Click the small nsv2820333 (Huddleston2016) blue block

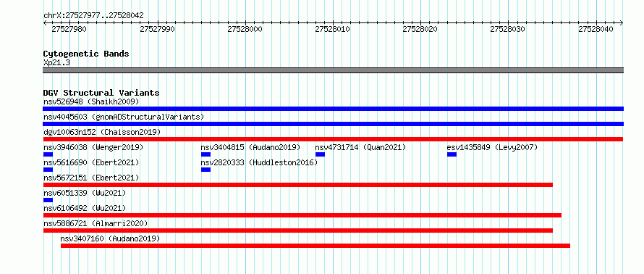click(206, 170)
